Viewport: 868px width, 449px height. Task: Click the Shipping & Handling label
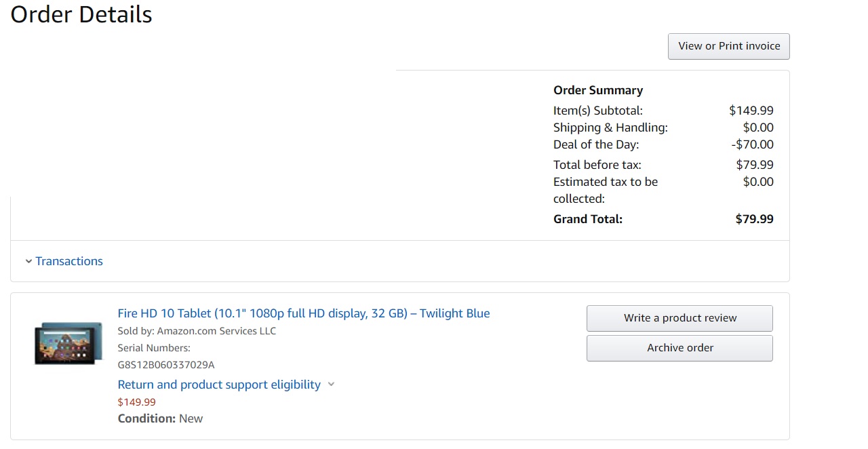[610, 128]
